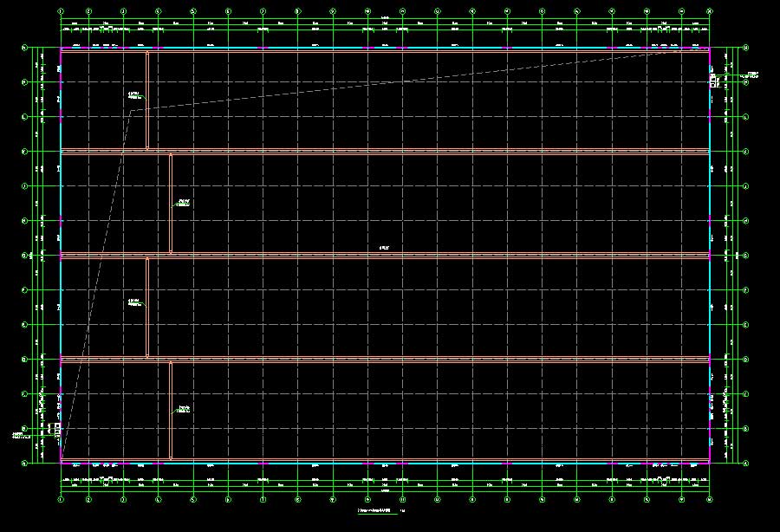
Task: Select axis bubble 7 in the bottom row
Action: coord(263,499)
